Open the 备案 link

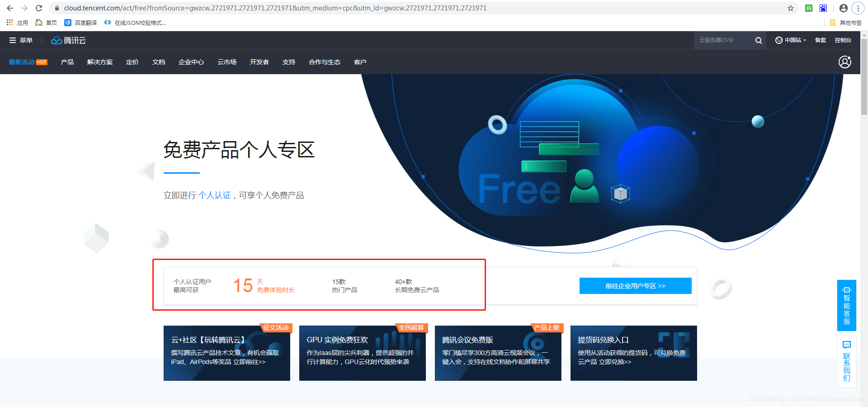821,40
